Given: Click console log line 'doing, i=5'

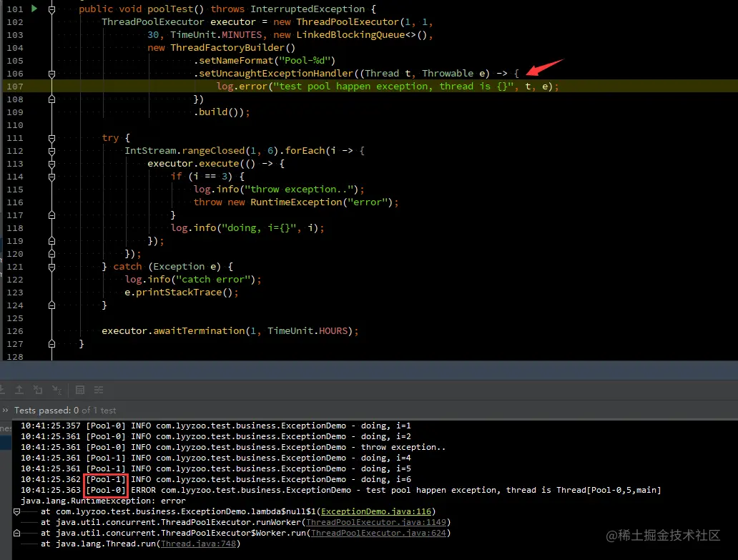Looking at the screenshot, I should click(215, 469).
